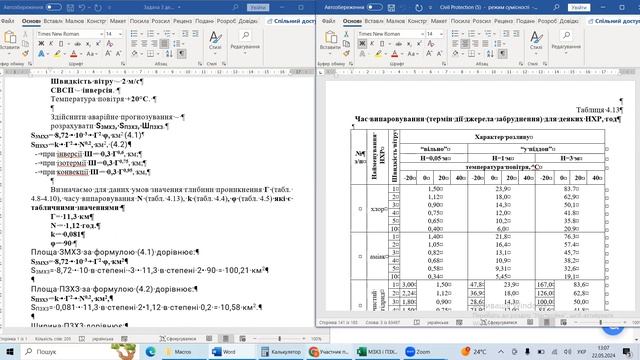Open Редагування menu in left Word window
640x360 pixels.
pyautogui.click(x=245, y=41)
